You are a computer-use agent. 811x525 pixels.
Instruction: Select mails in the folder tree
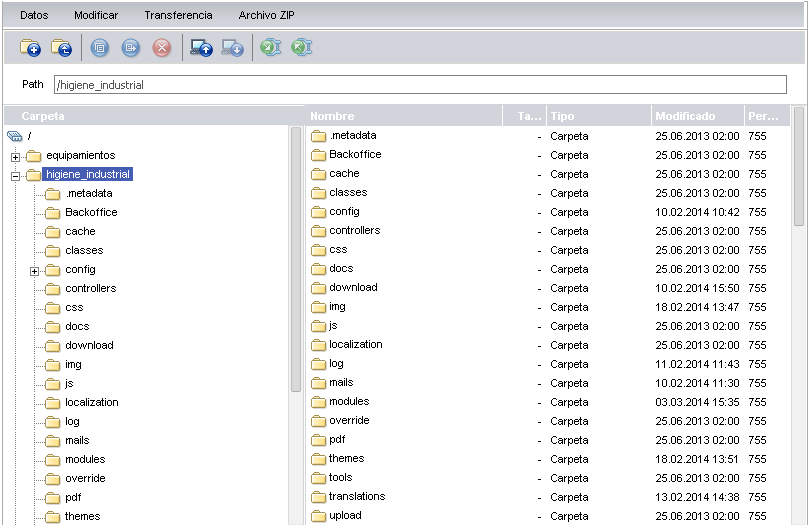click(77, 441)
